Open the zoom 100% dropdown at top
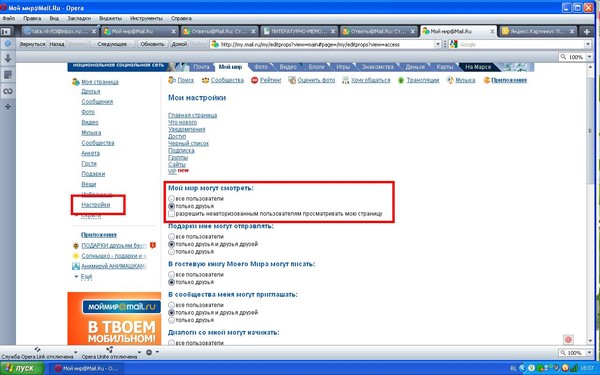This screenshot has width=600, height=375. pyautogui.click(x=590, y=57)
